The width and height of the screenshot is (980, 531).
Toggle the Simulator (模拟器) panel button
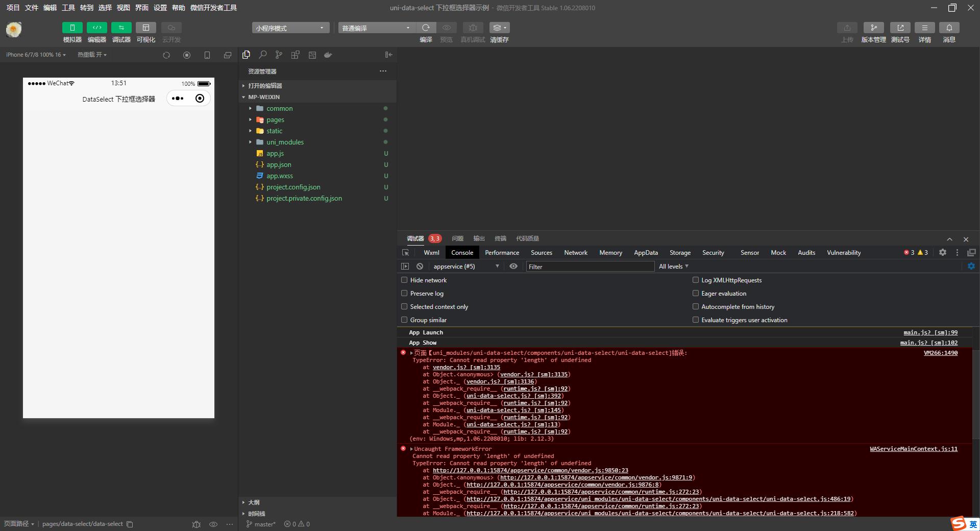(x=72, y=28)
